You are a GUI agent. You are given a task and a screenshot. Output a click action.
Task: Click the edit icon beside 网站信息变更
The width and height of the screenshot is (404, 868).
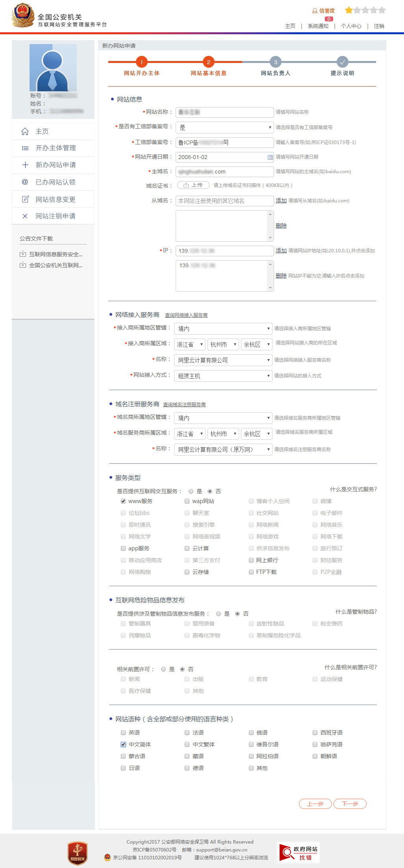click(25, 199)
